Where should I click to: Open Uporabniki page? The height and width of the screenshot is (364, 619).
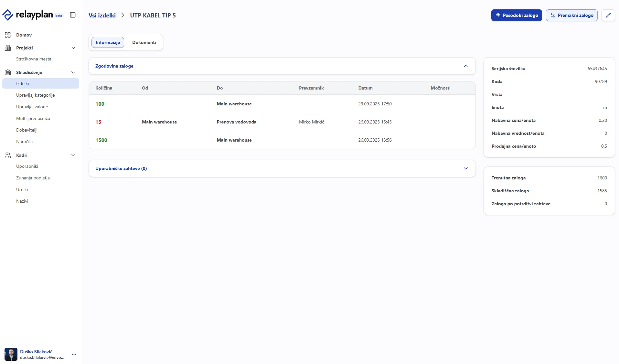(27, 166)
